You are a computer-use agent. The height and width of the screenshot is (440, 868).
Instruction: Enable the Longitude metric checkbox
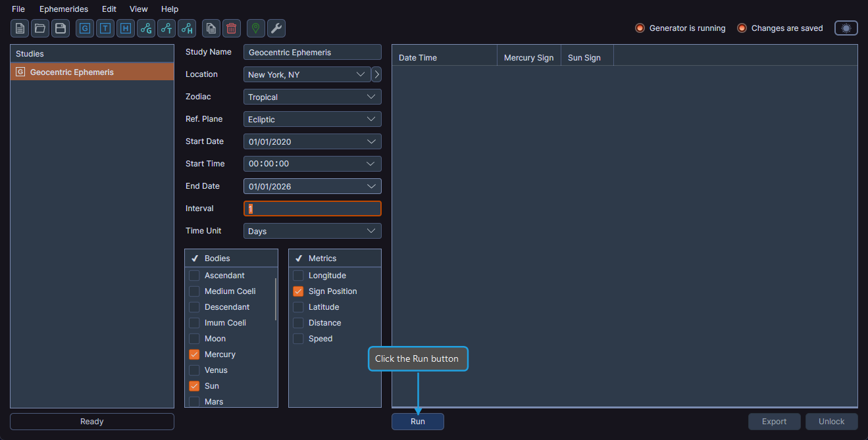point(297,275)
